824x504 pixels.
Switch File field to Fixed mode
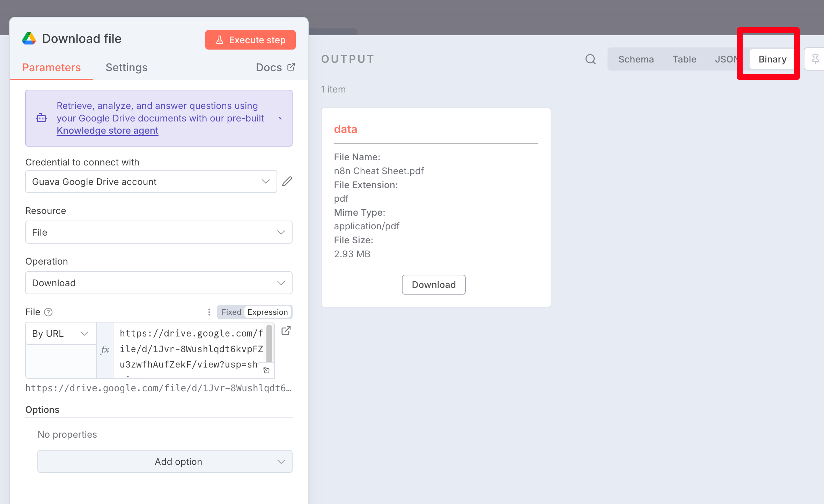click(231, 312)
